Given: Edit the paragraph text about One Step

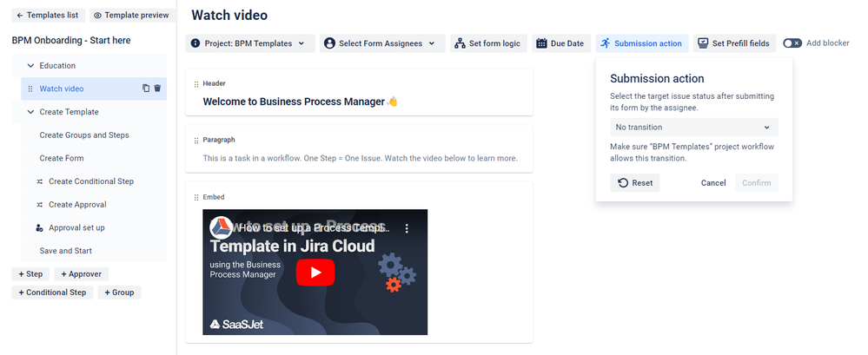Looking at the screenshot, I should pos(361,158).
